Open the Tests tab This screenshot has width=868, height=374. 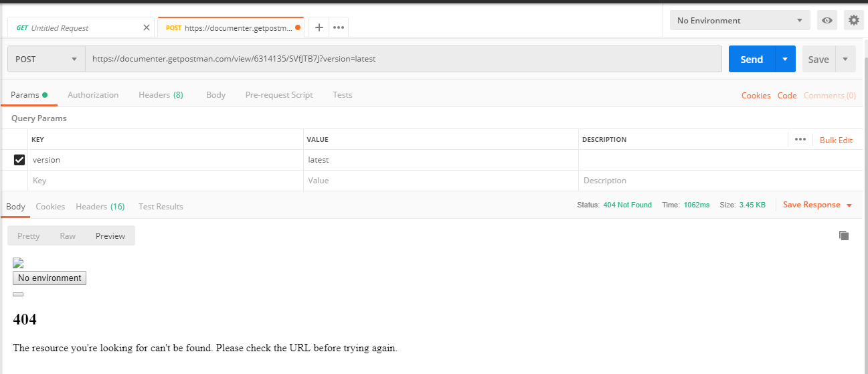tap(343, 95)
